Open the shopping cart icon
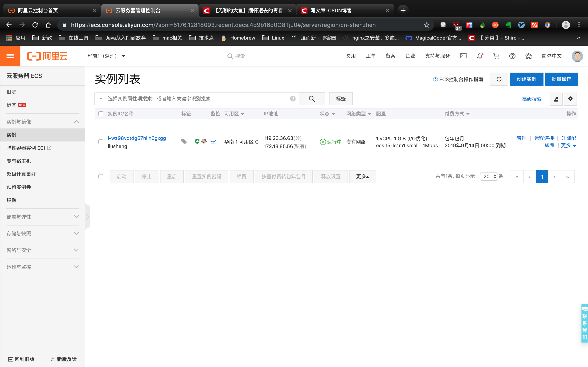The width and height of the screenshot is (588, 367). [x=496, y=56]
